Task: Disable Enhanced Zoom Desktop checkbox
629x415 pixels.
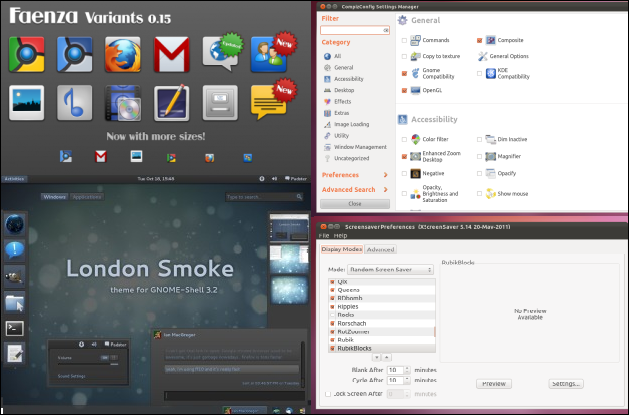Action: (404, 156)
